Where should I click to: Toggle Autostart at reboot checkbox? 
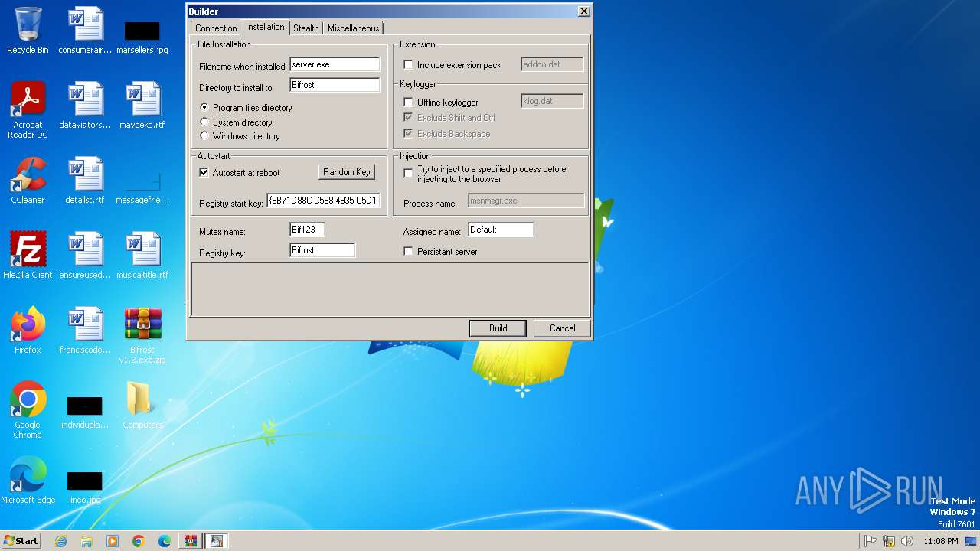(x=204, y=173)
